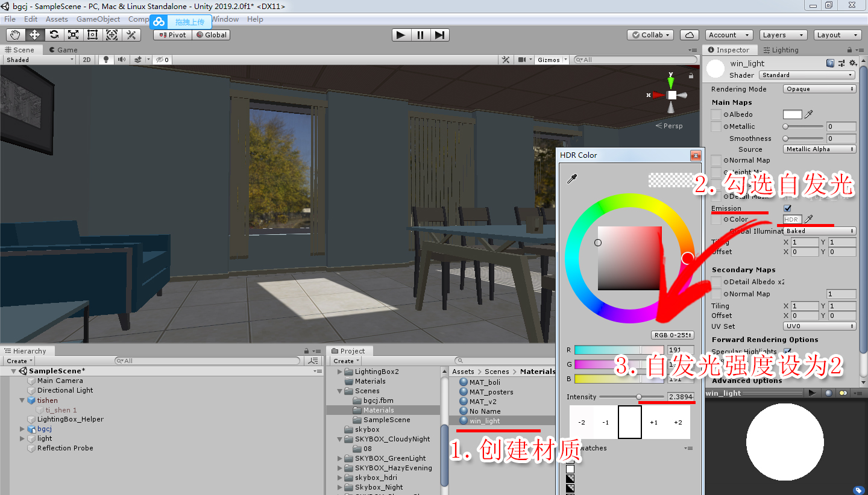Toggle the Inspector lock icon
868x495 pixels.
coord(850,50)
